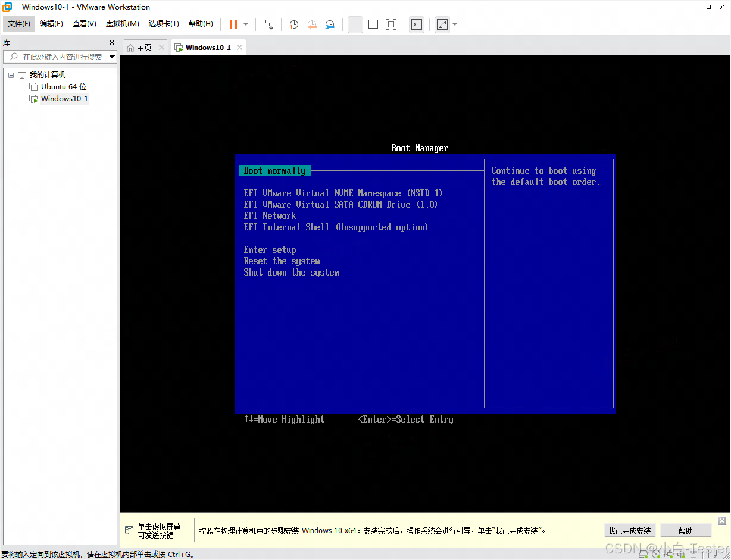Select Boot normally entry
The image size is (731, 560).
pos(275,171)
